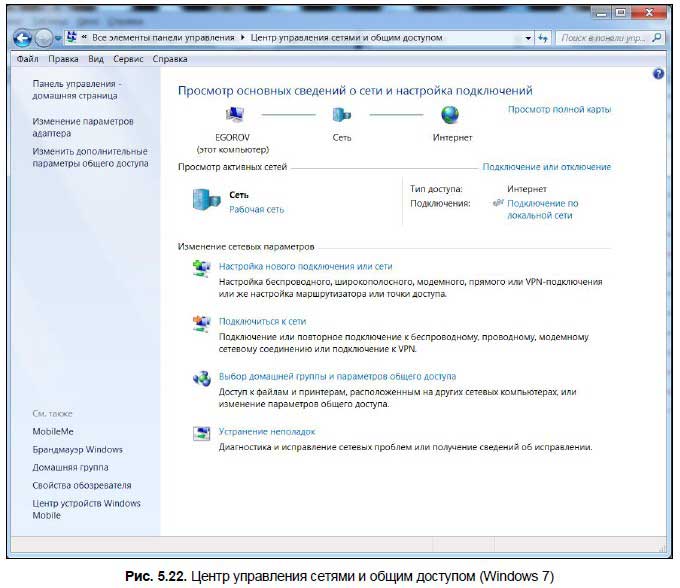This screenshot has width=680, height=588.
Task: Click the blue Back navigation arrow
Action: click(x=22, y=39)
